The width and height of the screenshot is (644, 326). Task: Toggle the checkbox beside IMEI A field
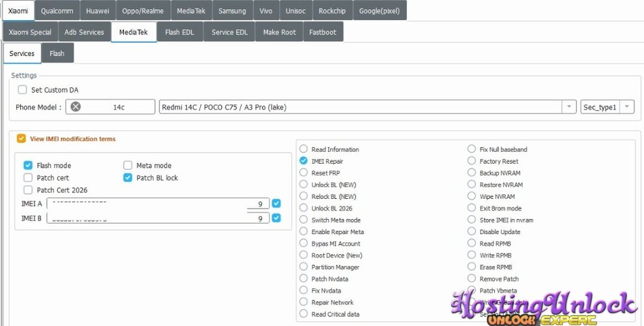point(276,203)
